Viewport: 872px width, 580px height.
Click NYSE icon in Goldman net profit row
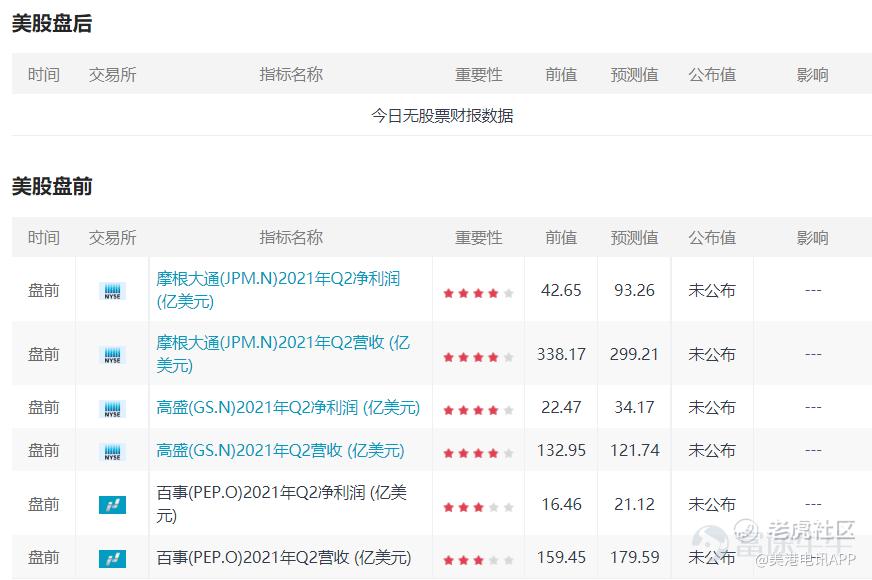112,409
